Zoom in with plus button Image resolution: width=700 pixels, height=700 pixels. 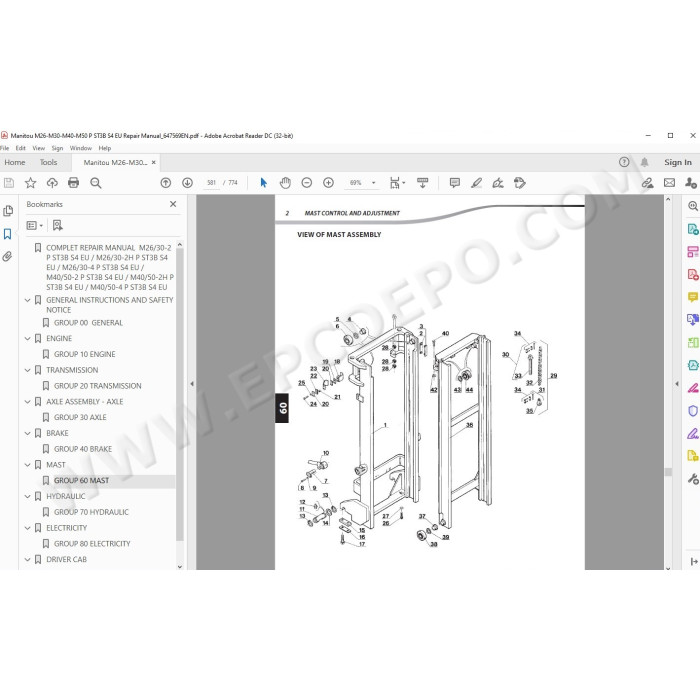pos(329,183)
